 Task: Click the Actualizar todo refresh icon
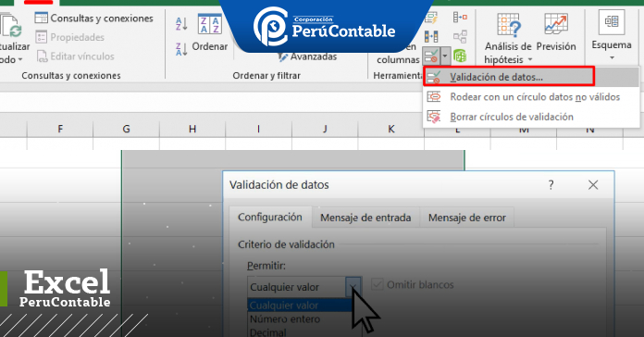[10, 26]
